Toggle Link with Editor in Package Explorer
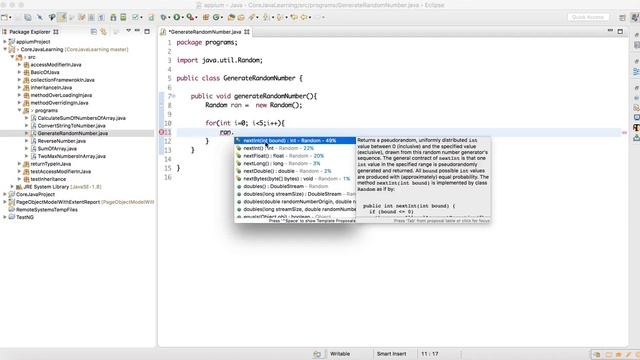Screen dimensions: 640x360 coord(103,31)
